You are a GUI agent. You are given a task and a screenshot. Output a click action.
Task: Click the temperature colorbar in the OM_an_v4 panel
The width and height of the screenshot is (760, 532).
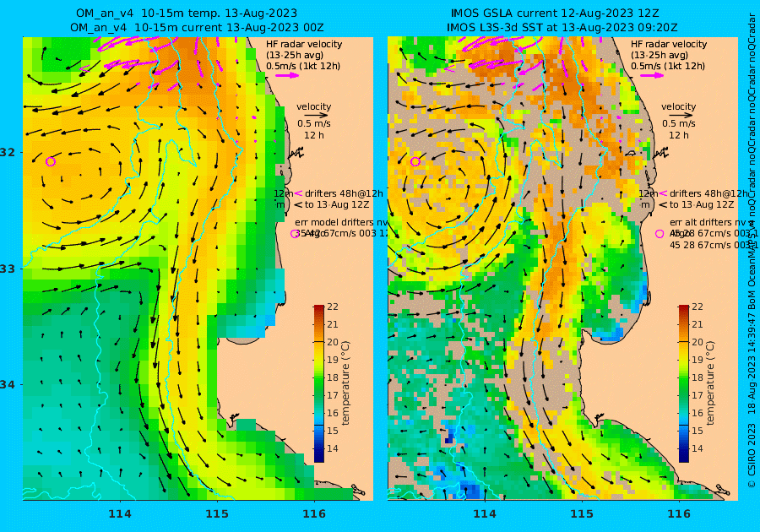point(319,383)
